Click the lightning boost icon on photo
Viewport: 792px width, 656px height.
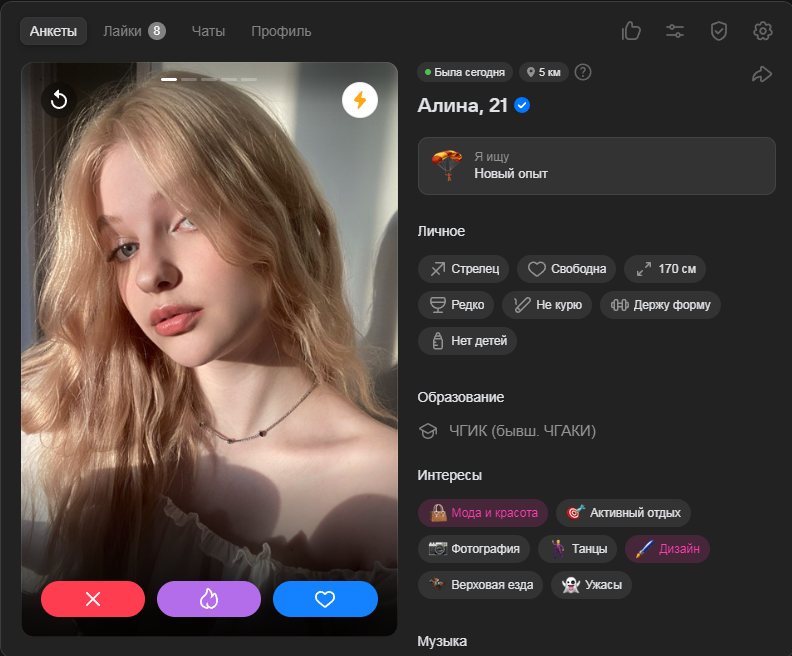click(360, 100)
